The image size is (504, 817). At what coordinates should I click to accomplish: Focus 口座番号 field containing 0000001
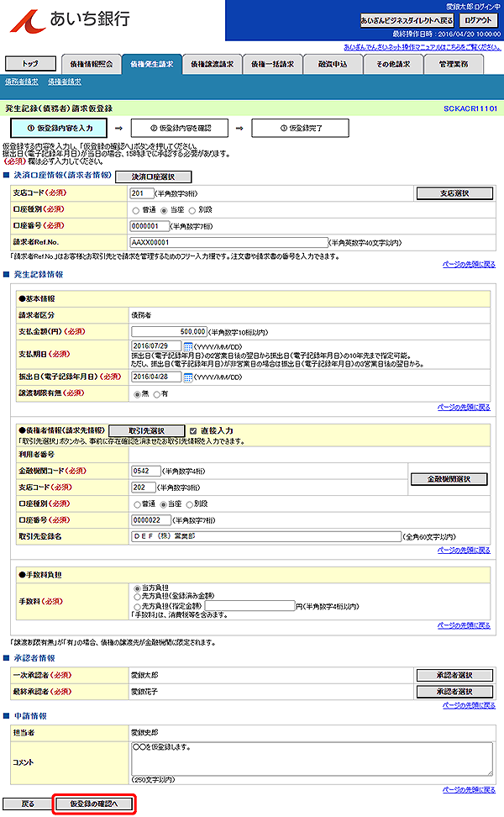coord(150,226)
